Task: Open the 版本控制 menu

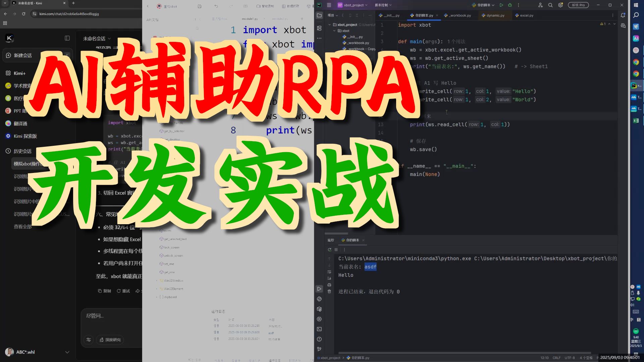Action: (381, 5)
